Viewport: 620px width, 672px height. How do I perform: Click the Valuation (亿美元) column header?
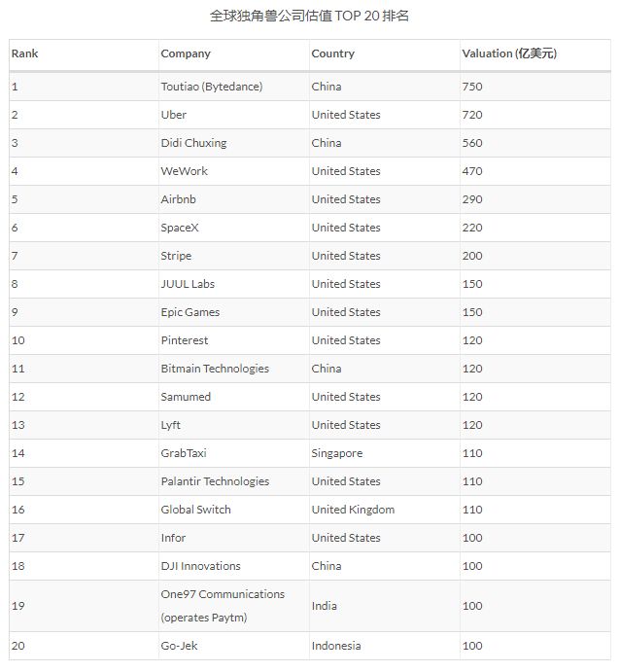point(509,53)
